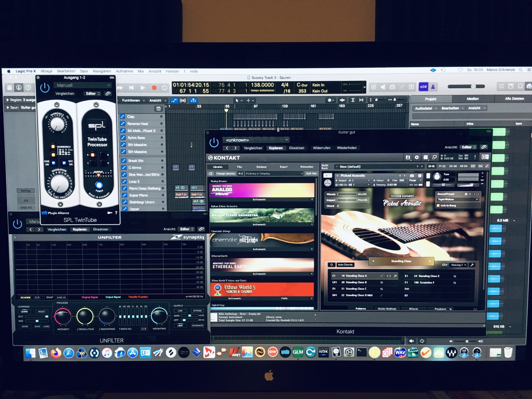This screenshot has height=399, width=532.
Task: Toggle the blue Power button on TwinTube
Action: click(99, 185)
